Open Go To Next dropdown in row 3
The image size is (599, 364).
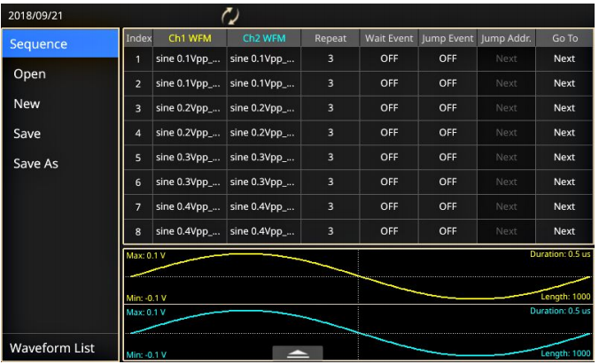[564, 108]
